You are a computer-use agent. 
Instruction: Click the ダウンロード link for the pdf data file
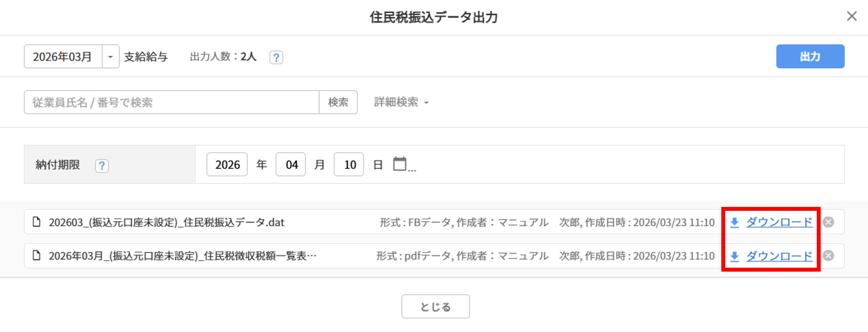click(779, 256)
